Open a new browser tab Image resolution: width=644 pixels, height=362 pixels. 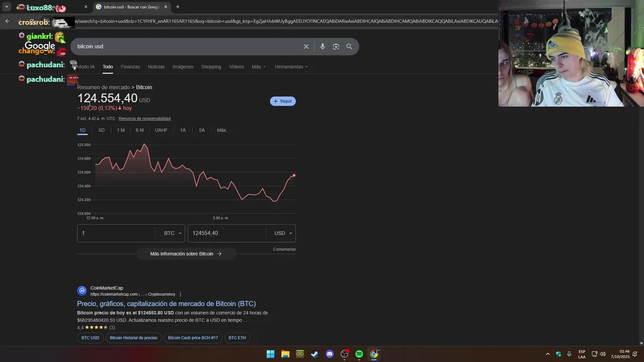coord(178,7)
